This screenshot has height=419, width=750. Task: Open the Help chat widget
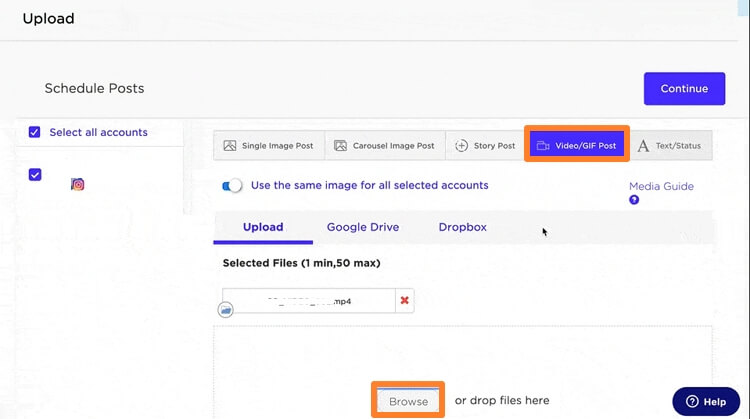point(706,401)
